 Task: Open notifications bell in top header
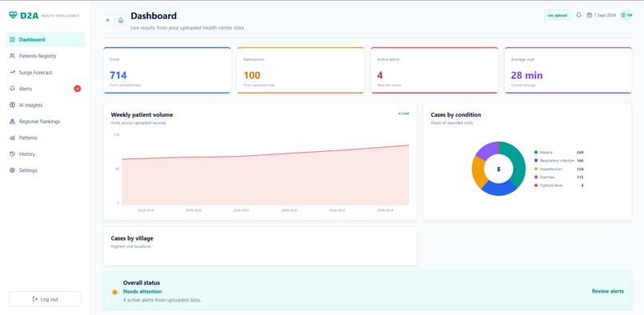coord(578,15)
